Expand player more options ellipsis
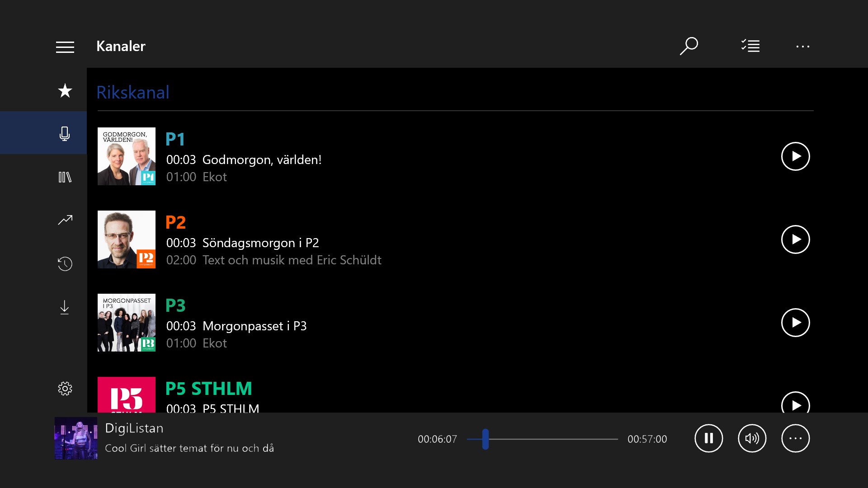868x488 pixels. click(795, 438)
